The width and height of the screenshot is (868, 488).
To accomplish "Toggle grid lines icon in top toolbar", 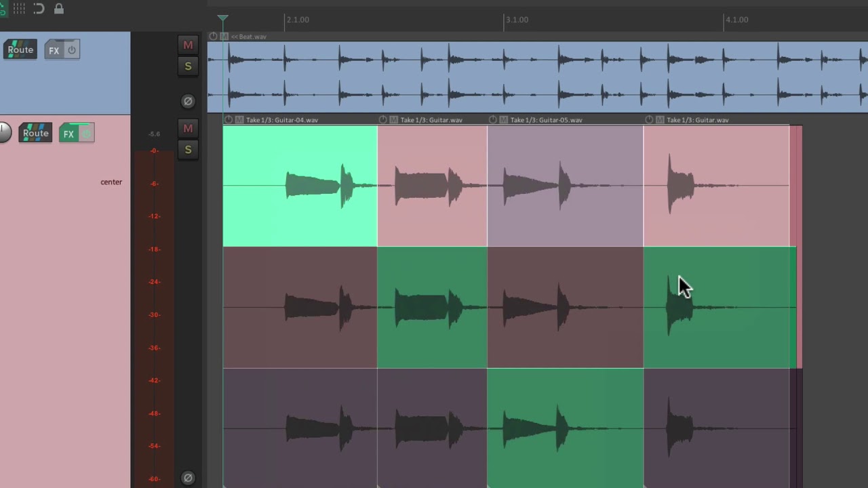I will (19, 9).
